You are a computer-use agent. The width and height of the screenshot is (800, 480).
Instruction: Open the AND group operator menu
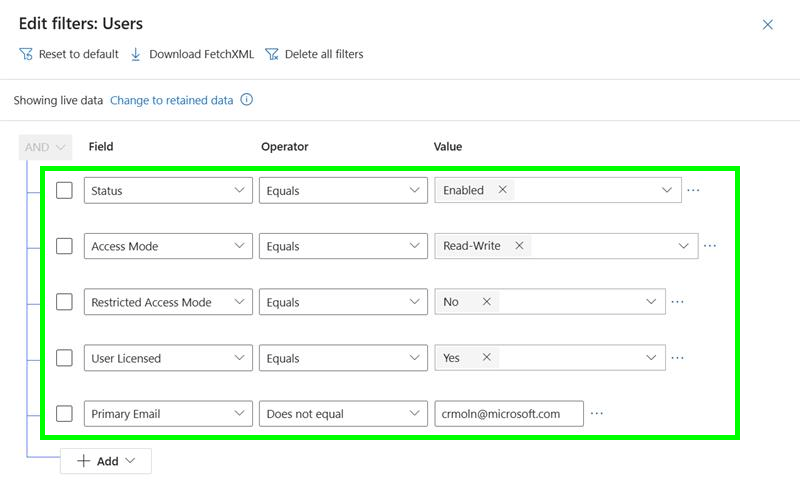click(46, 147)
